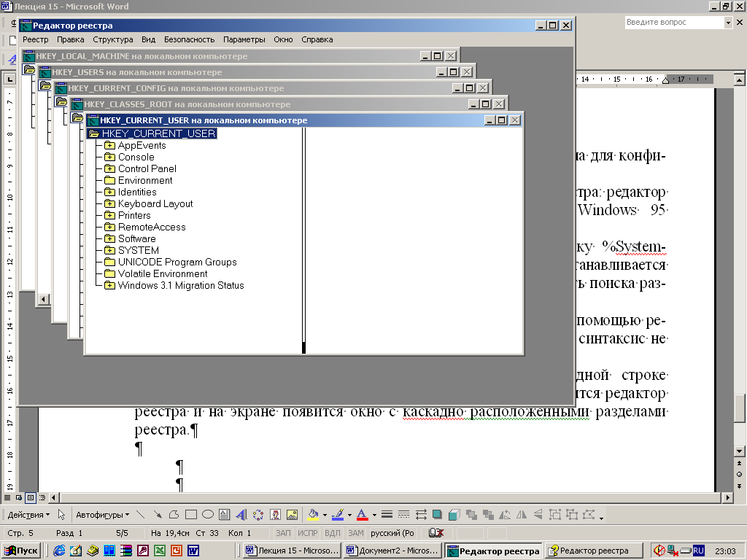
Task: Launch Excel from Quick Launch bar
Action: (160, 551)
